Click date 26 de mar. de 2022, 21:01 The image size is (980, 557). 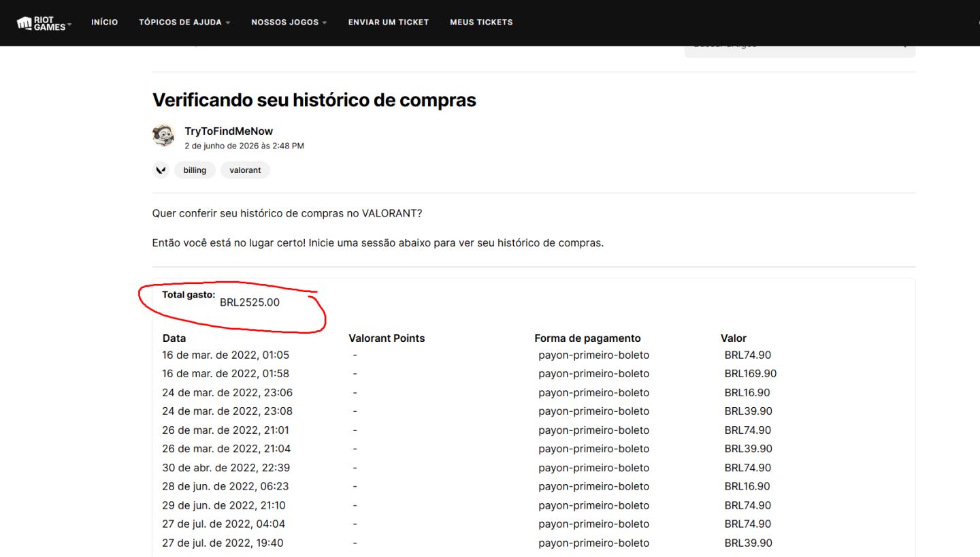tap(227, 430)
